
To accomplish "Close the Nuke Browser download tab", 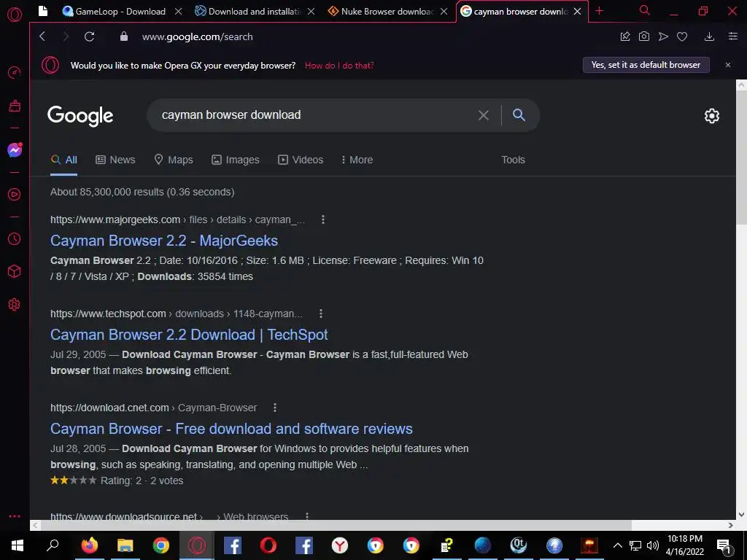I will click(x=444, y=12).
